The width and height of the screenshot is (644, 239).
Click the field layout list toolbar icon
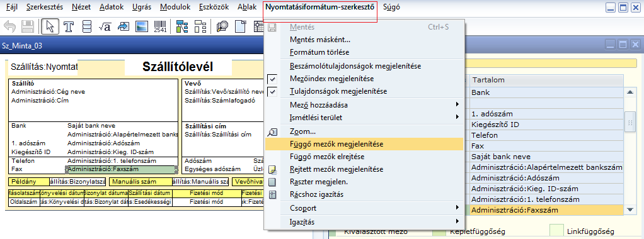pos(200,26)
